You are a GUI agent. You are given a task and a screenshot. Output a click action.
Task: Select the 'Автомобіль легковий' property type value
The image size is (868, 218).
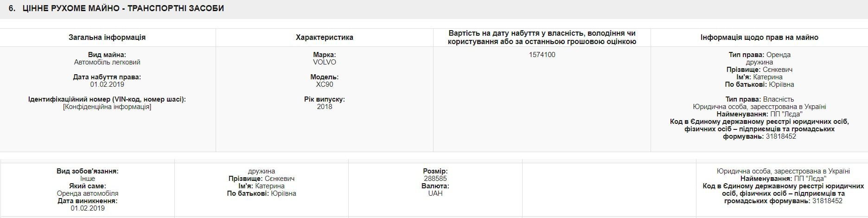(107, 62)
